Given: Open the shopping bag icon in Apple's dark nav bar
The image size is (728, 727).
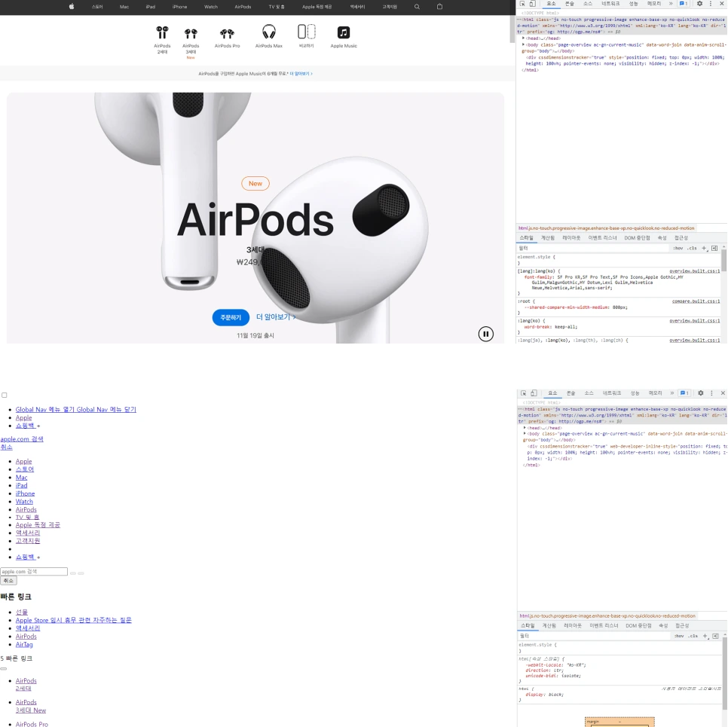Looking at the screenshot, I should (439, 7).
